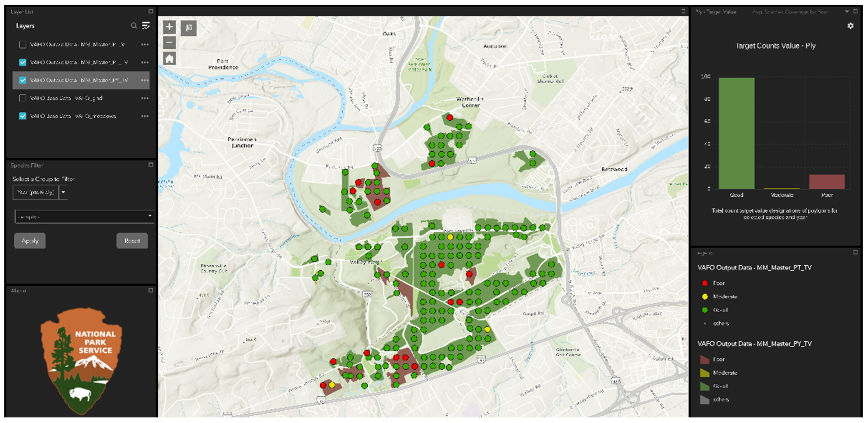The height and width of the screenshot is (423, 868).
Task: Zoom in on the map
Action: (x=169, y=27)
